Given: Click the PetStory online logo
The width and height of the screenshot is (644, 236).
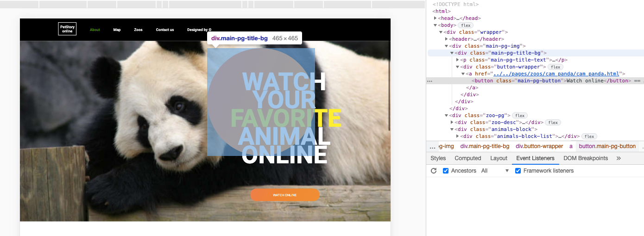Looking at the screenshot, I should point(67,29).
